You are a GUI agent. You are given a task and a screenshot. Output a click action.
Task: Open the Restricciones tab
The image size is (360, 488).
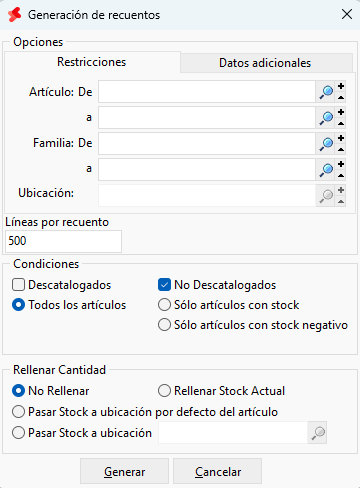pos(92,62)
